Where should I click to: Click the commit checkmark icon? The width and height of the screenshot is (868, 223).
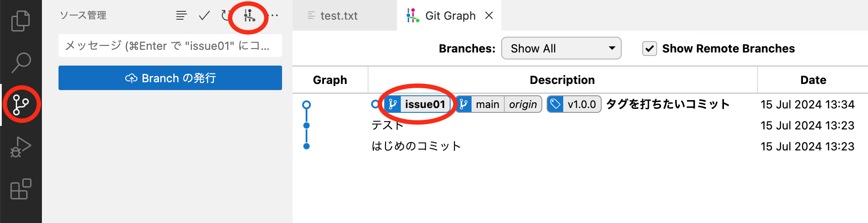coord(204,16)
